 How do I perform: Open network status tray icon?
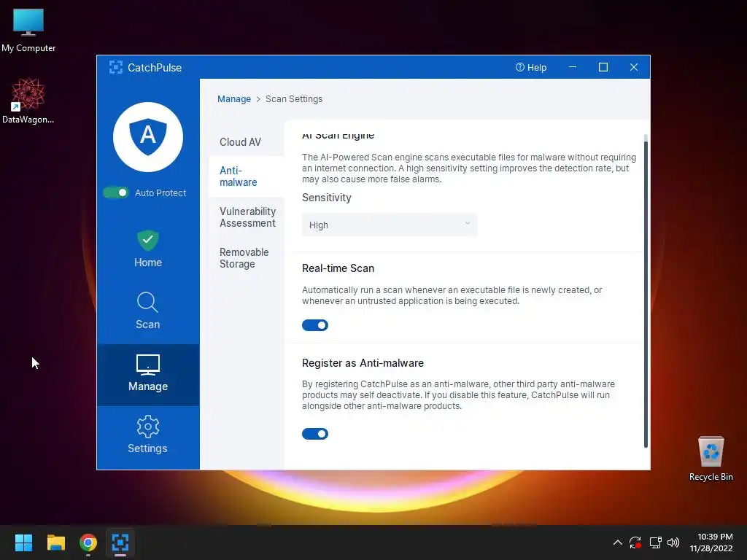[x=656, y=542]
